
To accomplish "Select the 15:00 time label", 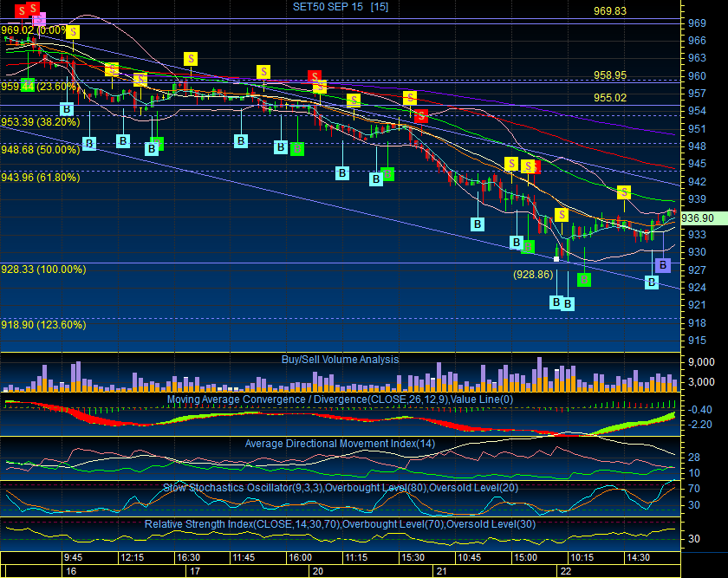I will click(x=525, y=557).
